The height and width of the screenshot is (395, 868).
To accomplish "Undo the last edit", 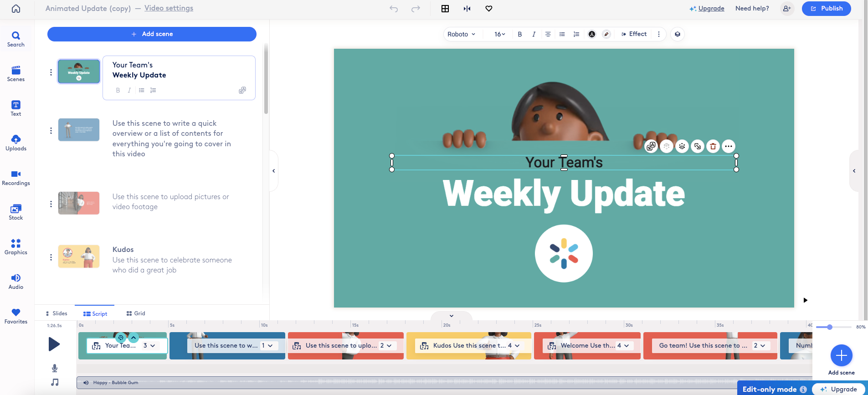I will coord(394,9).
